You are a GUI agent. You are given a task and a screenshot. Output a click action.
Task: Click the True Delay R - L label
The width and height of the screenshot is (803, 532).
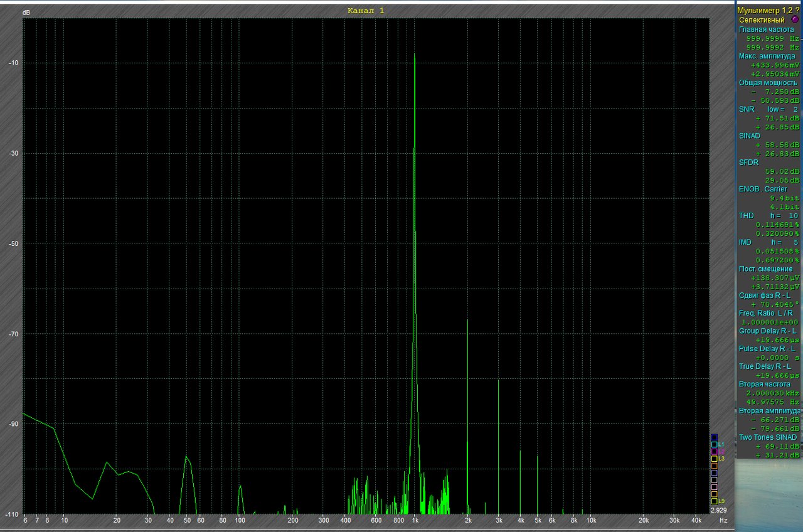(x=765, y=366)
